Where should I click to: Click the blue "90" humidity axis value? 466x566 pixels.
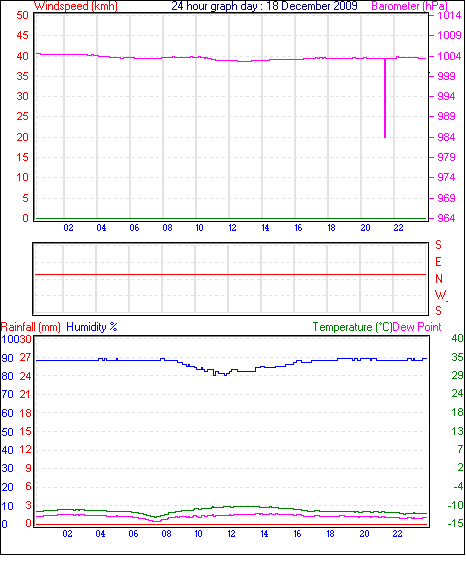click(7, 358)
